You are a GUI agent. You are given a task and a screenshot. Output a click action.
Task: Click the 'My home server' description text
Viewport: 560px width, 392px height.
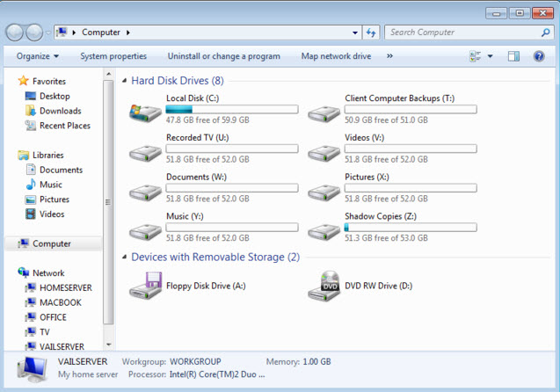[x=88, y=374]
